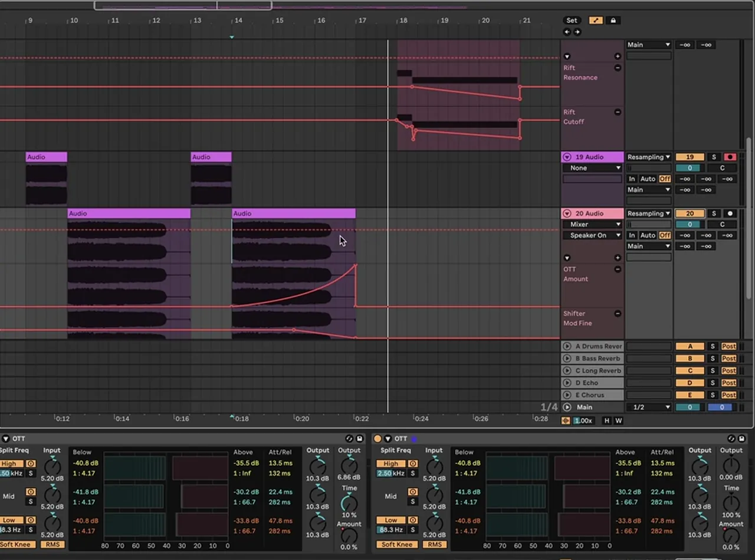755x560 pixels.
Task: Solo the E Chorus return track
Action: 713,396
